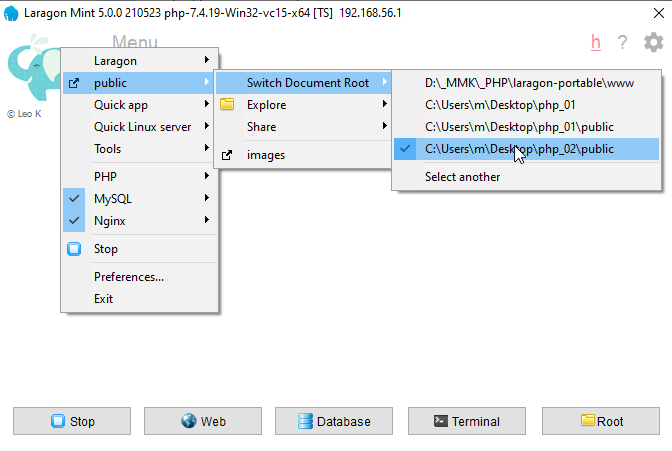Click the folder icon beside Explore
Image resolution: width=672 pixels, height=451 pixels.
(227, 105)
